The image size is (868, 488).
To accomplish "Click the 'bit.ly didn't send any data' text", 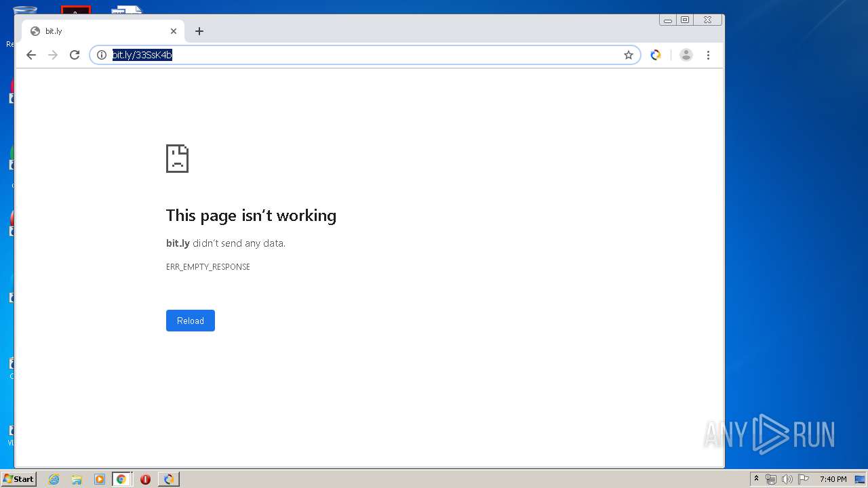I will click(226, 243).
